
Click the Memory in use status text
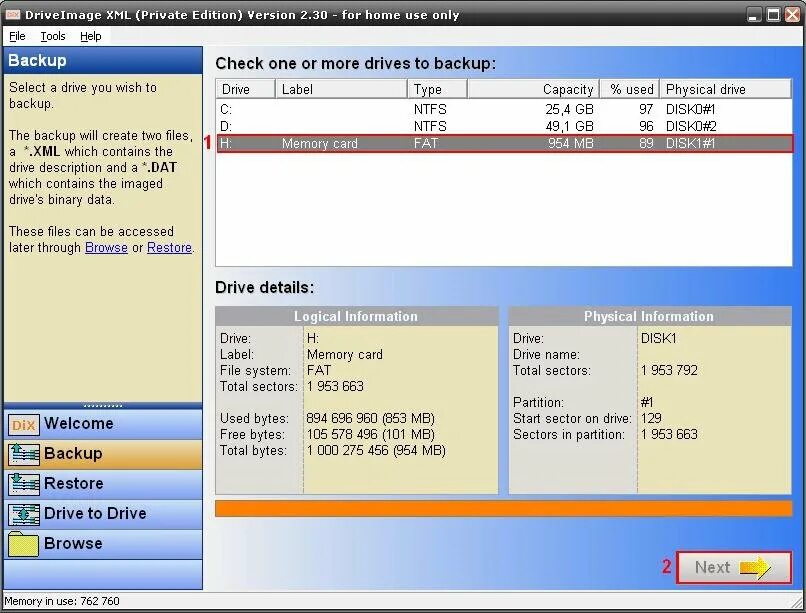coord(62,601)
